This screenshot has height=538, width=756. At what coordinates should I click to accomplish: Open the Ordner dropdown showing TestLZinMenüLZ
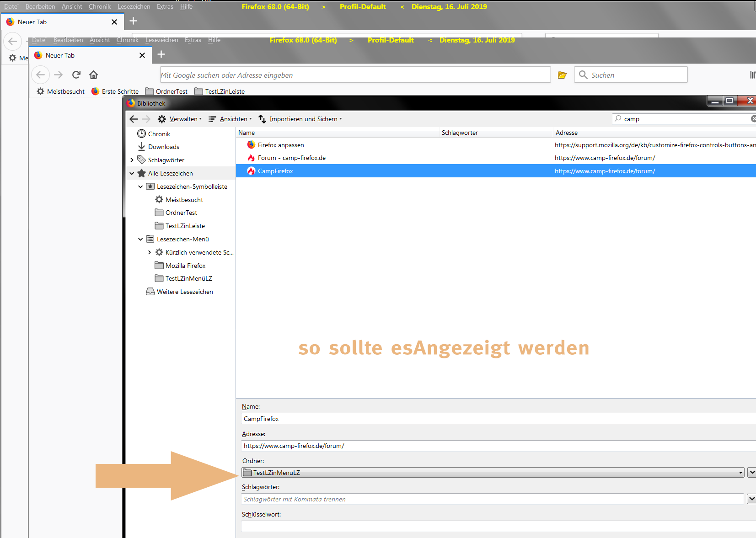point(493,473)
